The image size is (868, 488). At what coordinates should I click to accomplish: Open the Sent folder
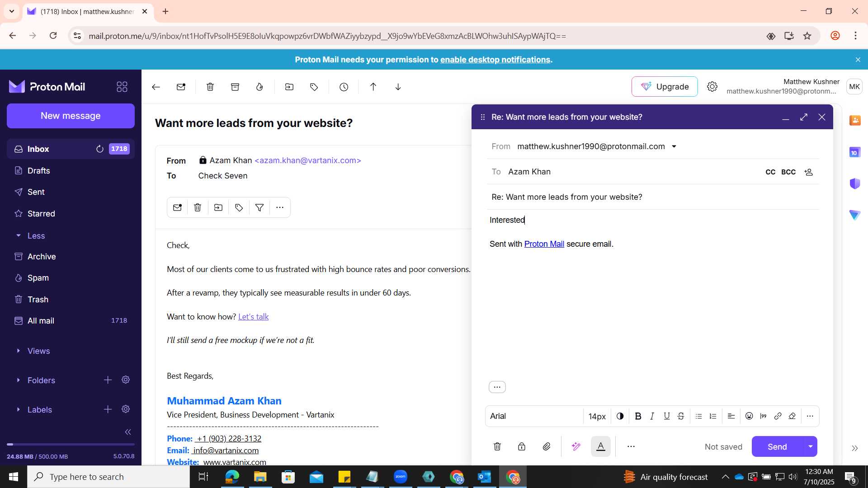coord(71,192)
